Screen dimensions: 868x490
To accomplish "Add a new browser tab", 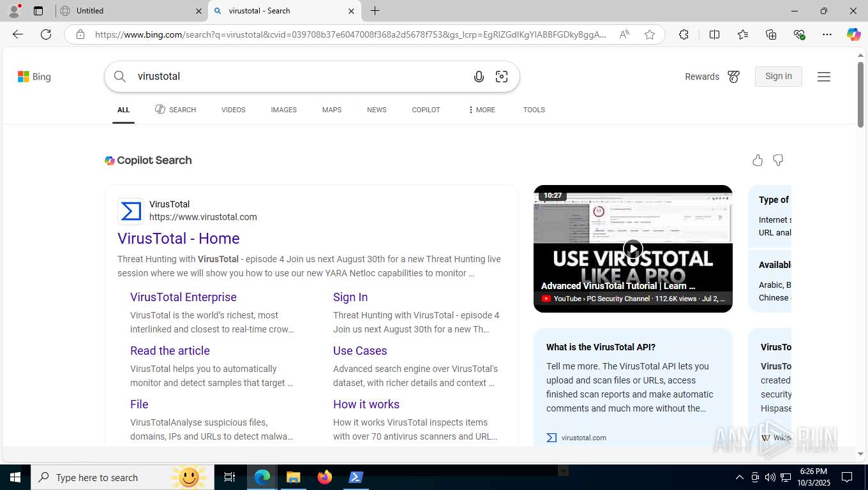I will click(375, 11).
